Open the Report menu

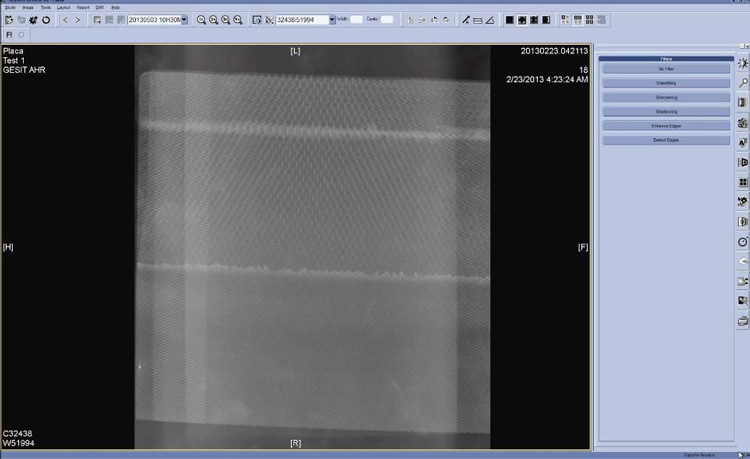(83, 8)
